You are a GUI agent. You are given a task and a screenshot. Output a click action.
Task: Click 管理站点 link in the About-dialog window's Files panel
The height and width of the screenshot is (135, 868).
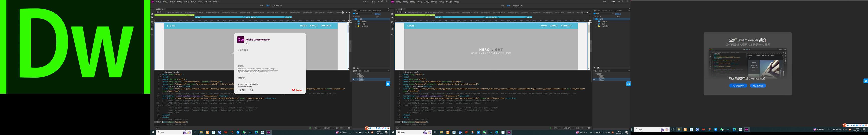[377, 14]
